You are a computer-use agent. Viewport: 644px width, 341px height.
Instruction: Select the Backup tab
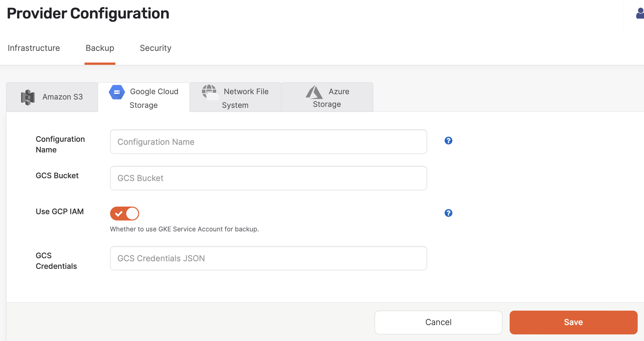point(100,48)
